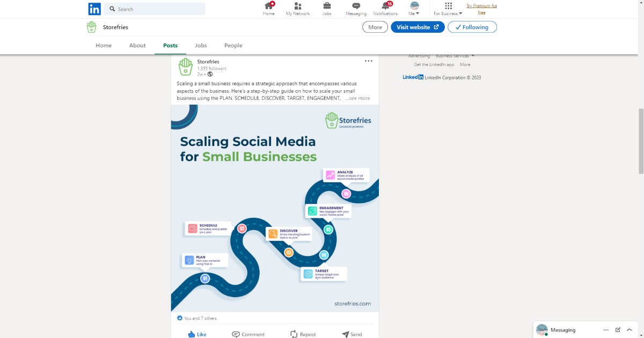This screenshot has height=338, width=644.
Task: Expand the Messaging panel chevron
Action: point(630,330)
